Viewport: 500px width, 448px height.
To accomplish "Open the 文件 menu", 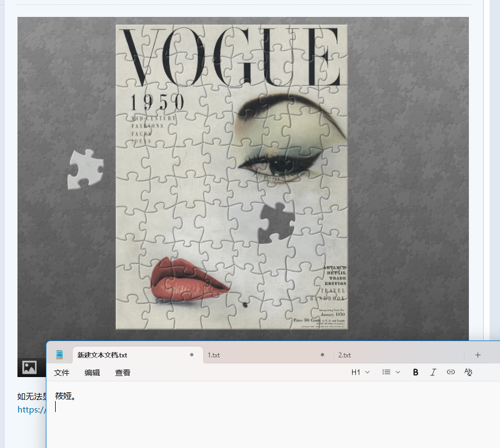I will (x=62, y=373).
